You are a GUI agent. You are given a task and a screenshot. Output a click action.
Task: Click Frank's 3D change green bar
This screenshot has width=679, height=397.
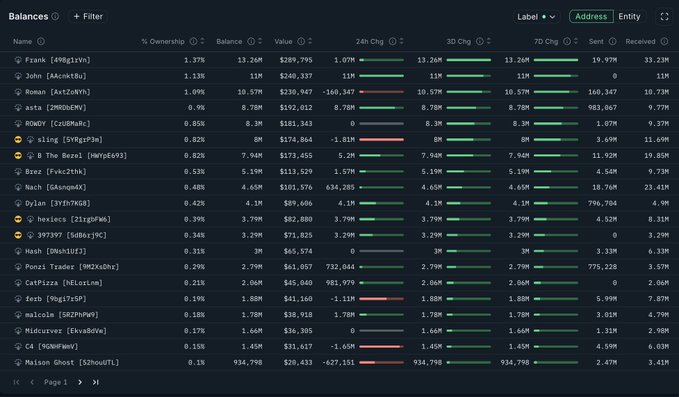point(469,60)
